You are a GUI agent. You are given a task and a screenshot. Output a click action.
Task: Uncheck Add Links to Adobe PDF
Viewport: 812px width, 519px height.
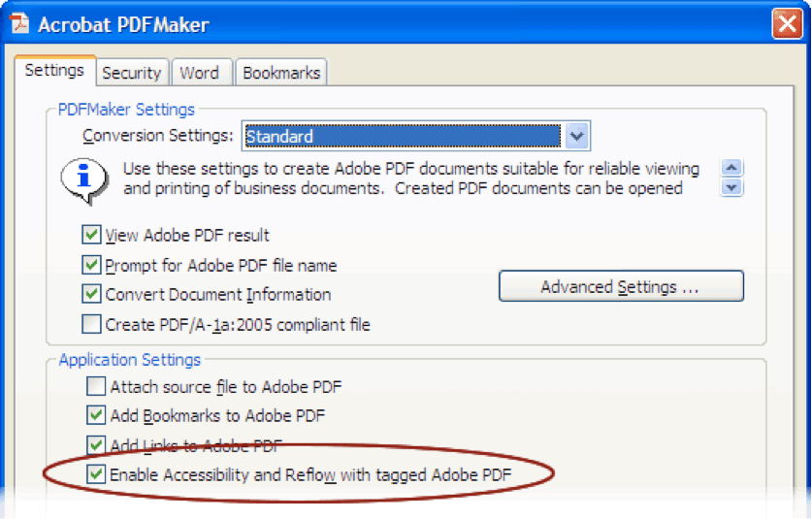96,445
